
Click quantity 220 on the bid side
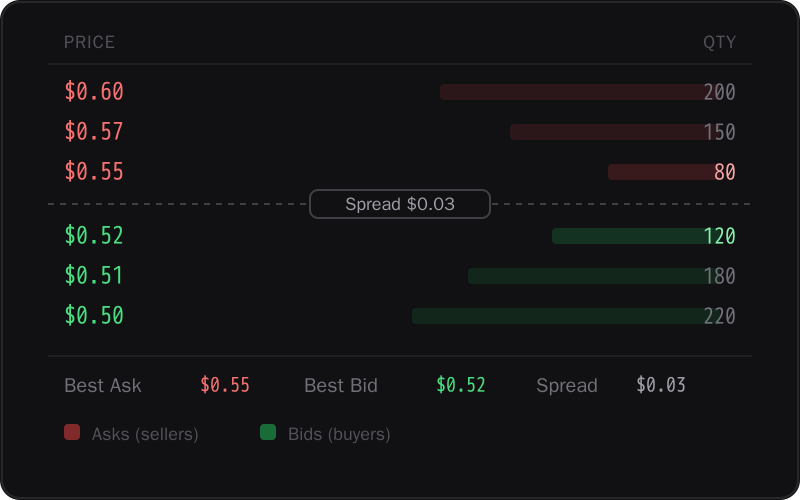(719, 316)
